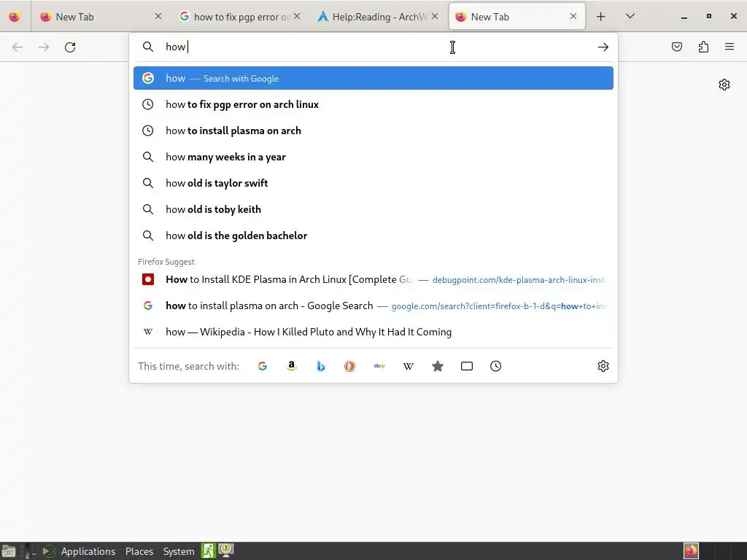Image resolution: width=747 pixels, height=560 pixels.
Task: Search this time with Amazon
Action: coord(292,366)
